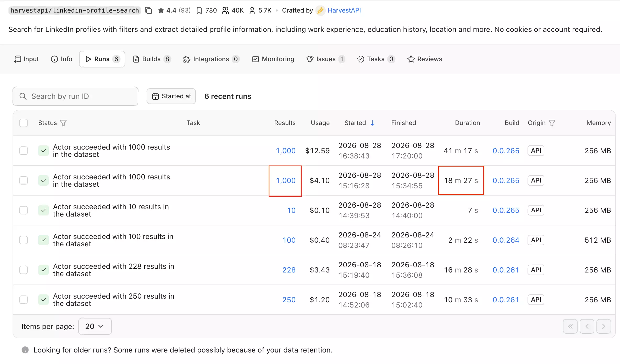Select the 228 results run checkbox
The height and width of the screenshot is (364, 620).
pyautogui.click(x=24, y=270)
